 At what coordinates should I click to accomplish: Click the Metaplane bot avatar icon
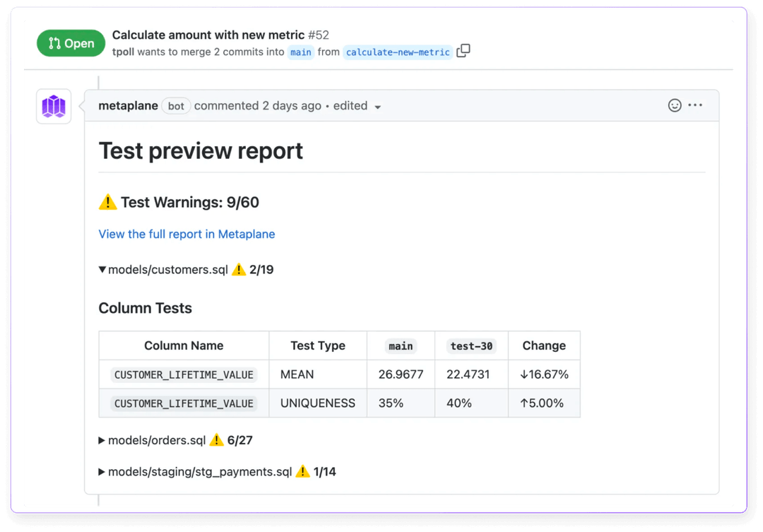pos(53,106)
